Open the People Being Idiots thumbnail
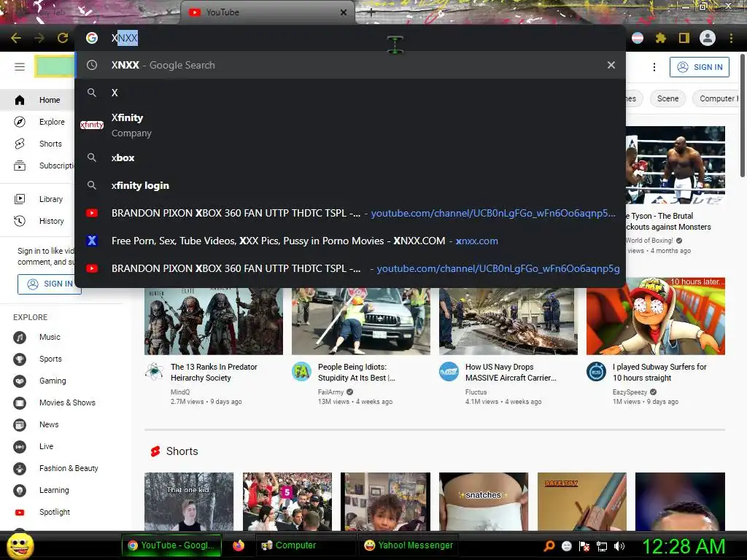This screenshot has width=747, height=560. pyautogui.click(x=361, y=320)
